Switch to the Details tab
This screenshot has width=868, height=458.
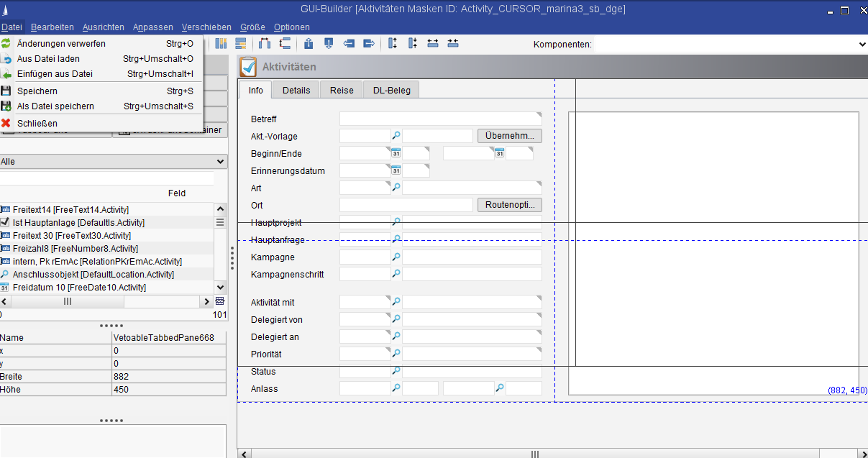296,90
